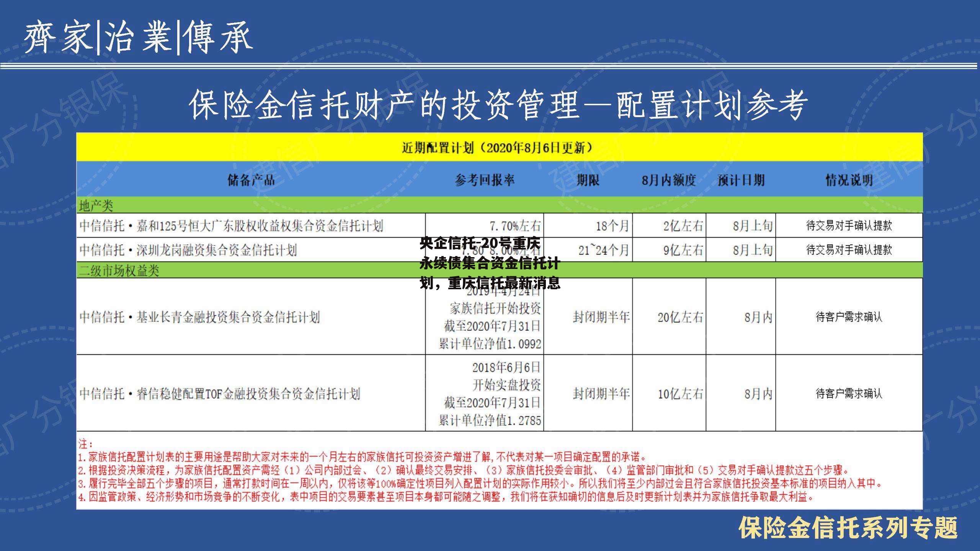Click 8月上旬 in the 深圳龙岗 row
The width and height of the screenshot is (980, 551).
[x=753, y=250]
